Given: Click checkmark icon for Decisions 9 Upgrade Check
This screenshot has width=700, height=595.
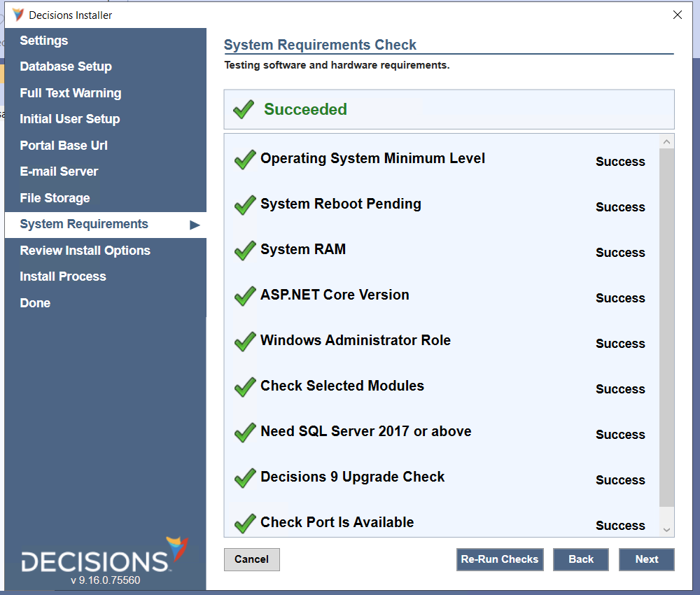Looking at the screenshot, I should [x=245, y=478].
